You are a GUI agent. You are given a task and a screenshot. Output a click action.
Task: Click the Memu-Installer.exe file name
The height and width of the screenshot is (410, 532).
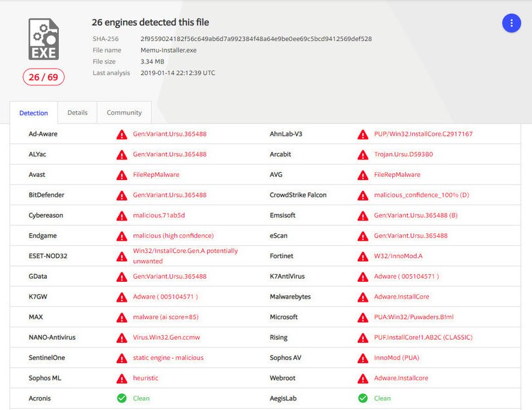point(169,51)
